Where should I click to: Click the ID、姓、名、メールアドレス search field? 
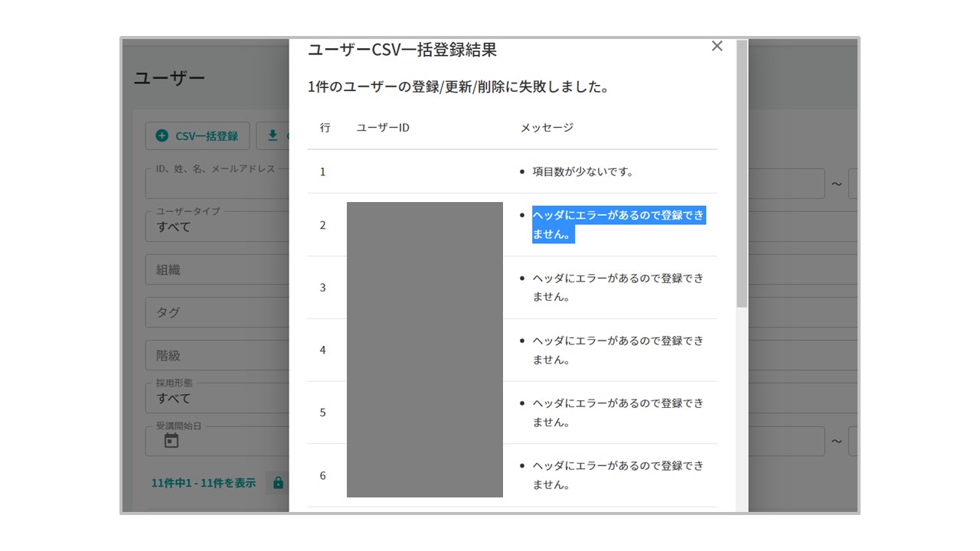(x=217, y=184)
